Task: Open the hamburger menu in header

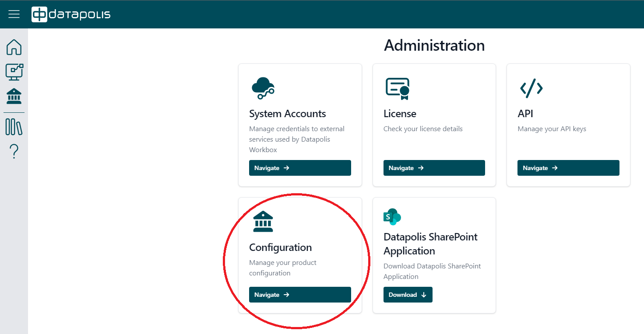Action: (14, 14)
